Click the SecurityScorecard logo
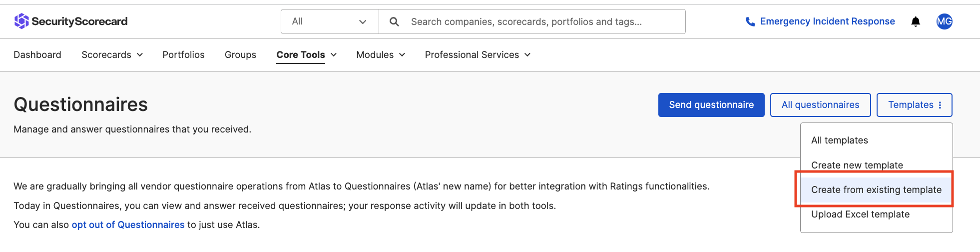This screenshot has width=980, height=252. 70,21
